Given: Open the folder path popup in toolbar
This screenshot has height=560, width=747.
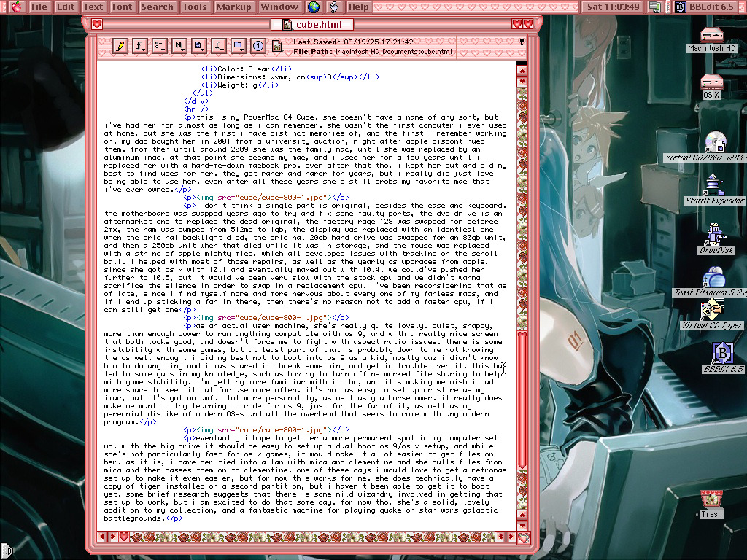Looking at the screenshot, I should coord(238,46).
